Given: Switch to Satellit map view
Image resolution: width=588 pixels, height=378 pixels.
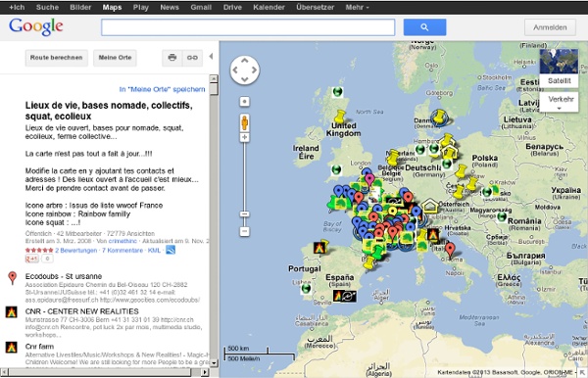Looking at the screenshot, I should [560, 80].
